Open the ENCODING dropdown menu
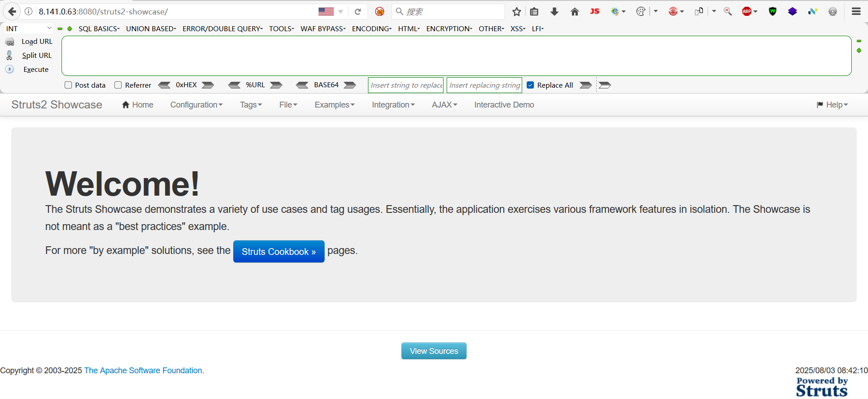Screen dimensions: 868x399 click(372, 28)
